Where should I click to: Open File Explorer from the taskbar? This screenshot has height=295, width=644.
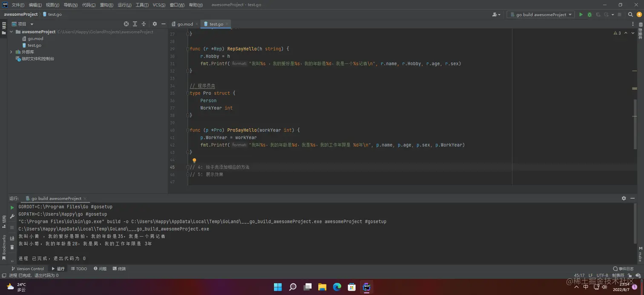click(322, 287)
